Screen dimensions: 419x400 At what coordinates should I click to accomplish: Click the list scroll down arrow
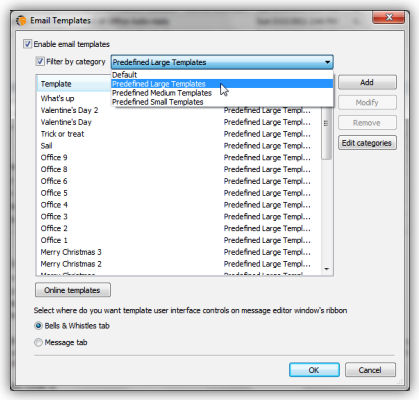(x=327, y=269)
